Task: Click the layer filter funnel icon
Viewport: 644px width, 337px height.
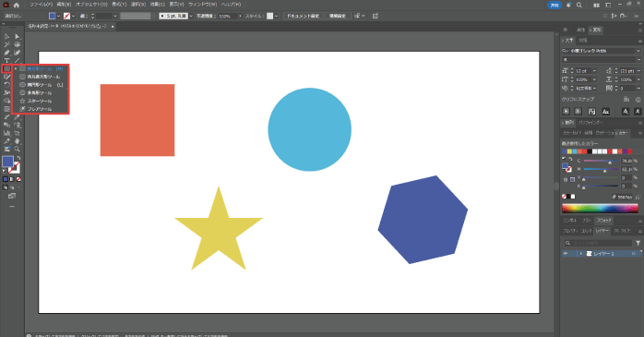Action: (638, 243)
